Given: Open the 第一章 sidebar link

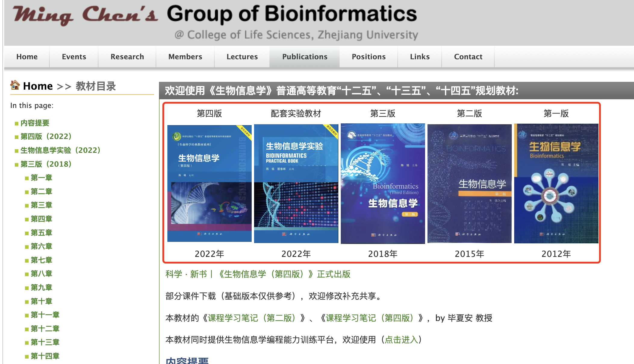Looking at the screenshot, I should coord(42,177).
